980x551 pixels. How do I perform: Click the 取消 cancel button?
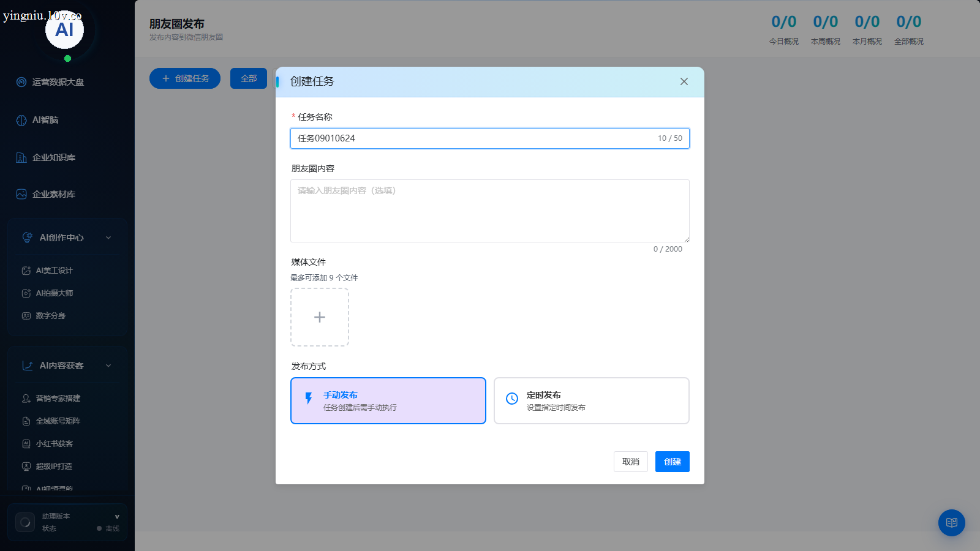tap(631, 462)
